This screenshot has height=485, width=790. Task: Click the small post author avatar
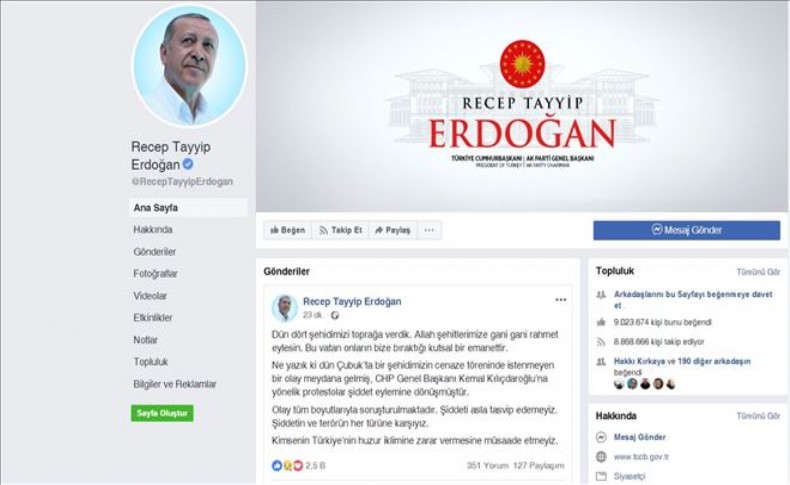click(x=285, y=308)
